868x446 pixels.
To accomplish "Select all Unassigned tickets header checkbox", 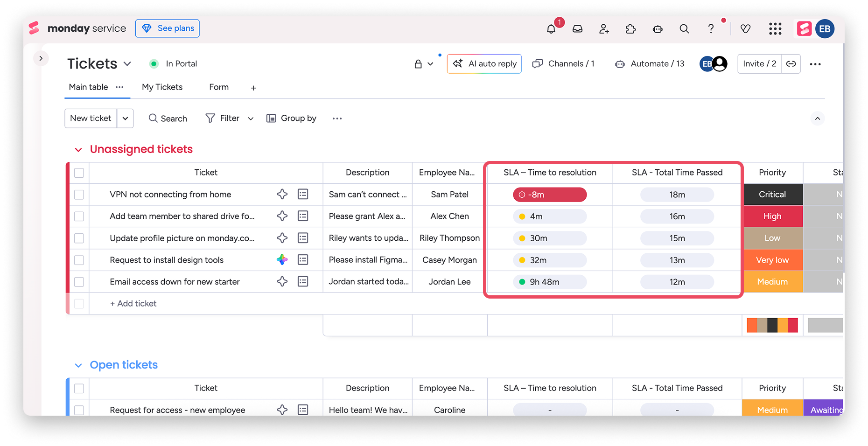I will pos(79,173).
